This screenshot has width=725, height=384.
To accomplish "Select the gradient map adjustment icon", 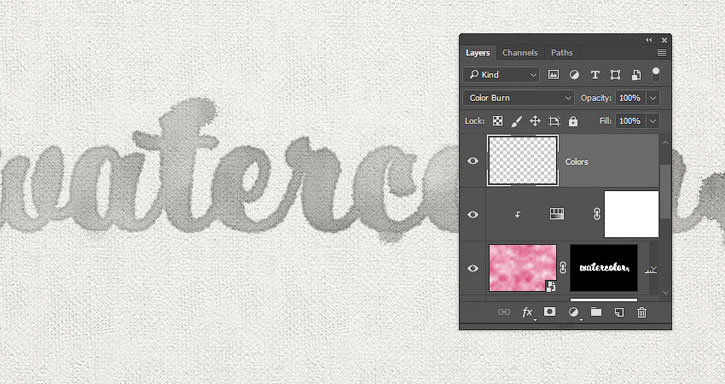I will 557,214.
